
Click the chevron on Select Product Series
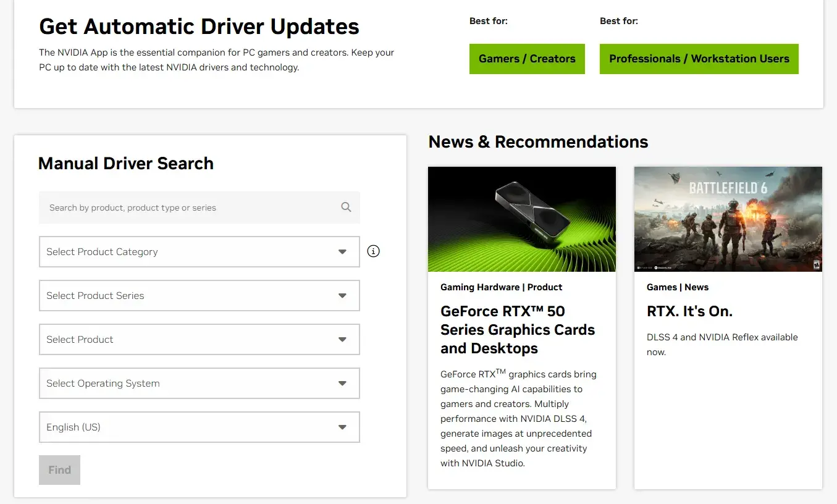click(x=342, y=296)
